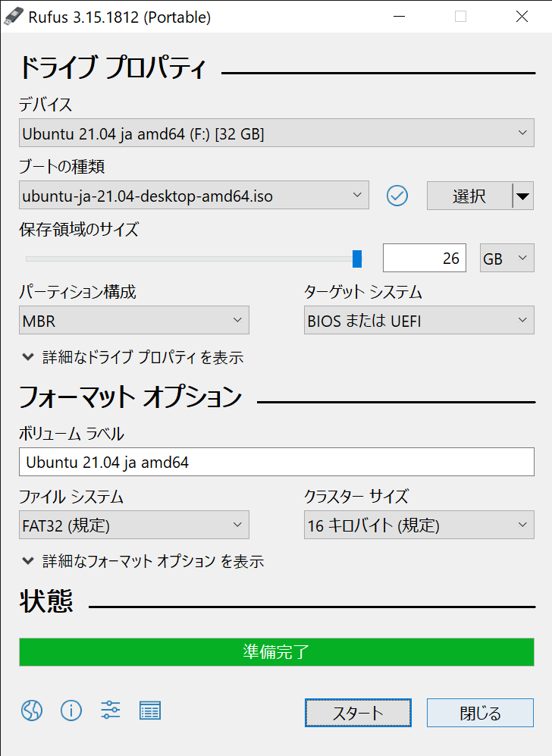Open the デバイス drive dropdown

277,133
